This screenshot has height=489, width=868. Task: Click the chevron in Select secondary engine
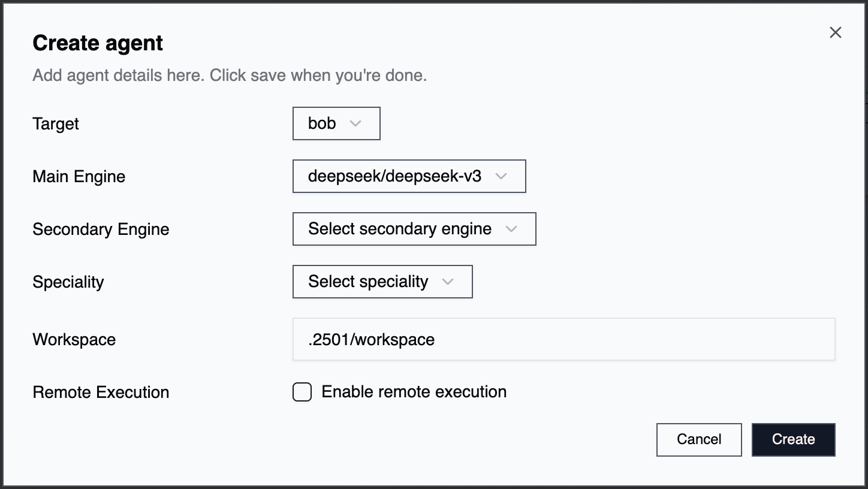coord(511,229)
